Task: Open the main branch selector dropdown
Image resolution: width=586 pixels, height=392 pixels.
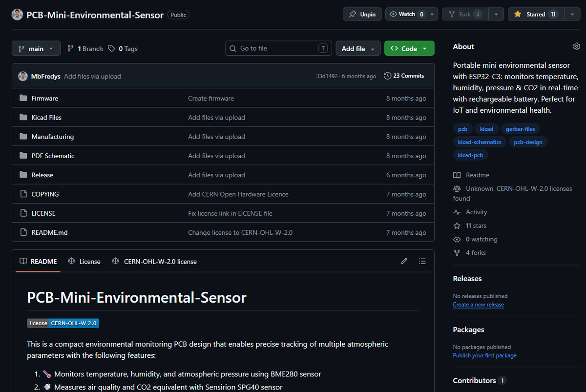Action: pos(36,48)
